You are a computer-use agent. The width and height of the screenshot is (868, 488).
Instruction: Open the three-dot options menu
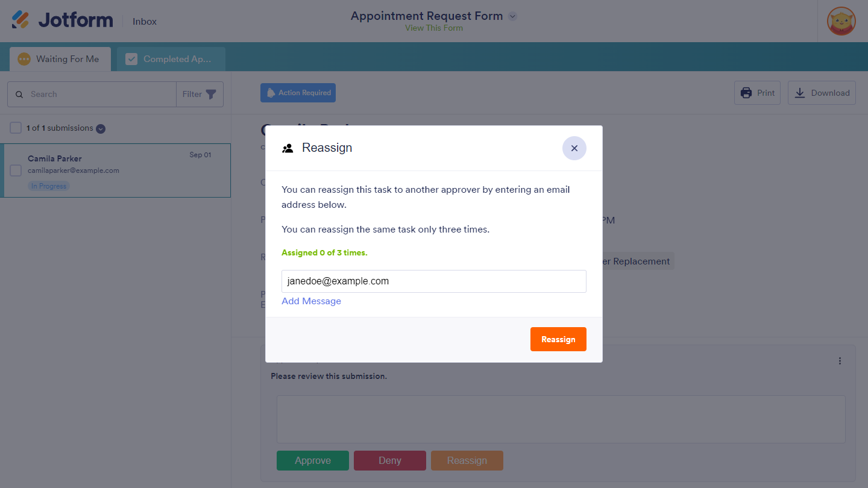[x=840, y=361]
